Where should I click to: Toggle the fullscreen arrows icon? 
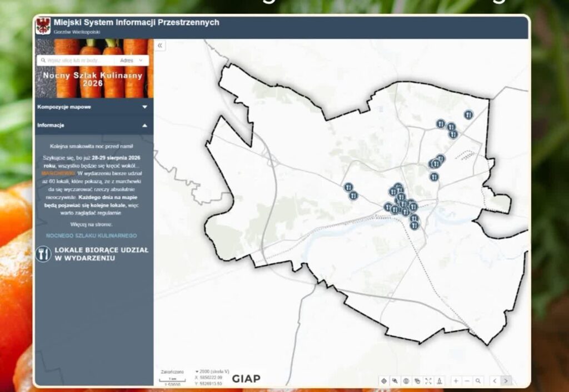[x=428, y=381]
